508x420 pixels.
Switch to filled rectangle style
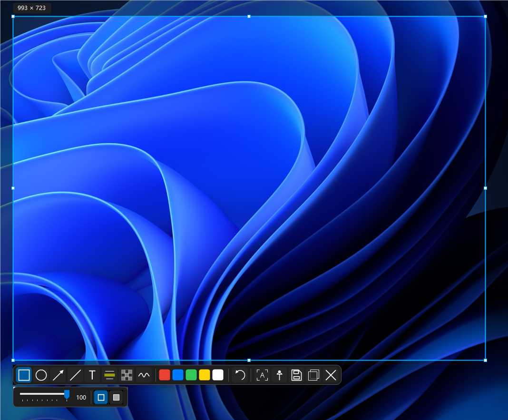[x=117, y=397]
